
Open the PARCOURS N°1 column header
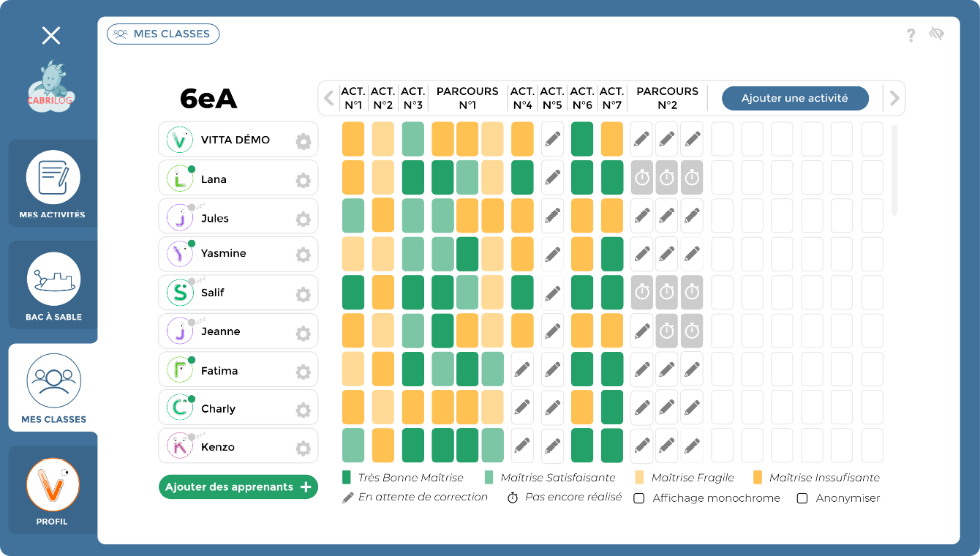point(467,98)
